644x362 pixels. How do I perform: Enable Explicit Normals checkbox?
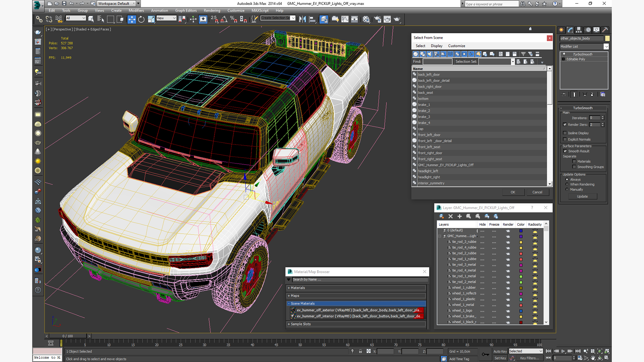click(565, 139)
